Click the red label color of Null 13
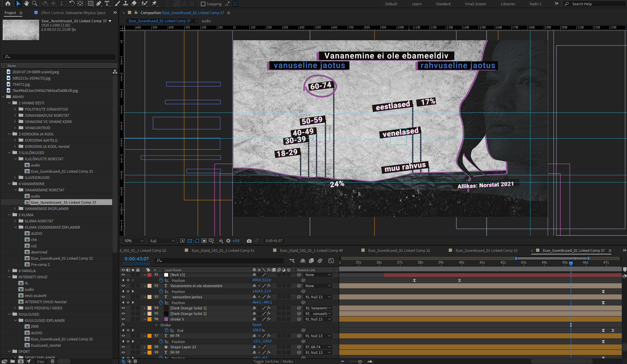The height and width of the screenshot is (364, 627). coord(149,275)
